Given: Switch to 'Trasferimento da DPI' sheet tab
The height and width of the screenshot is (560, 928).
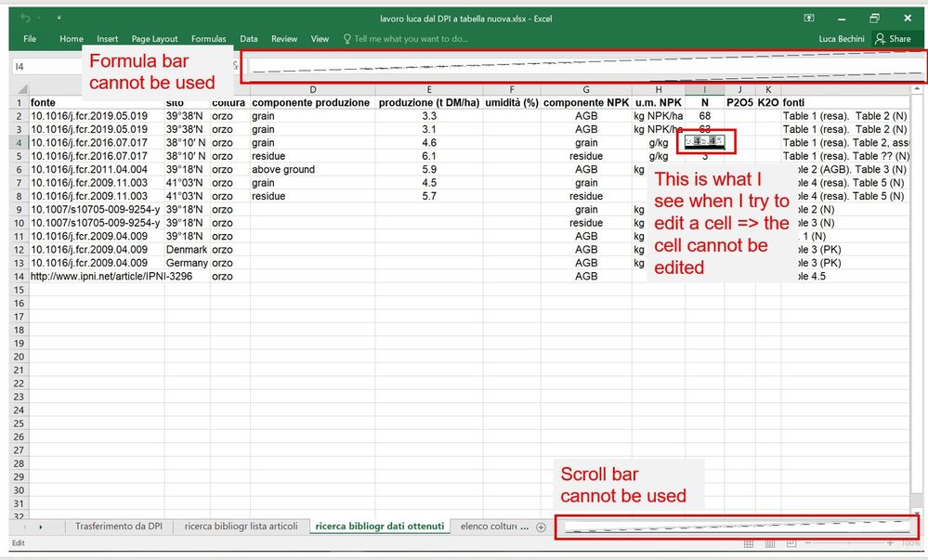Looking at the screenshot, I should 119,526.
